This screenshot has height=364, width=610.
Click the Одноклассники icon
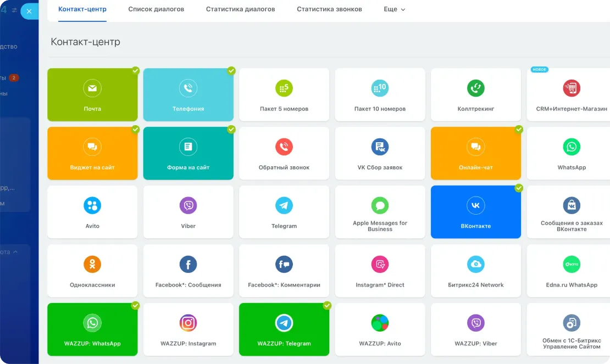pos(92,264)
